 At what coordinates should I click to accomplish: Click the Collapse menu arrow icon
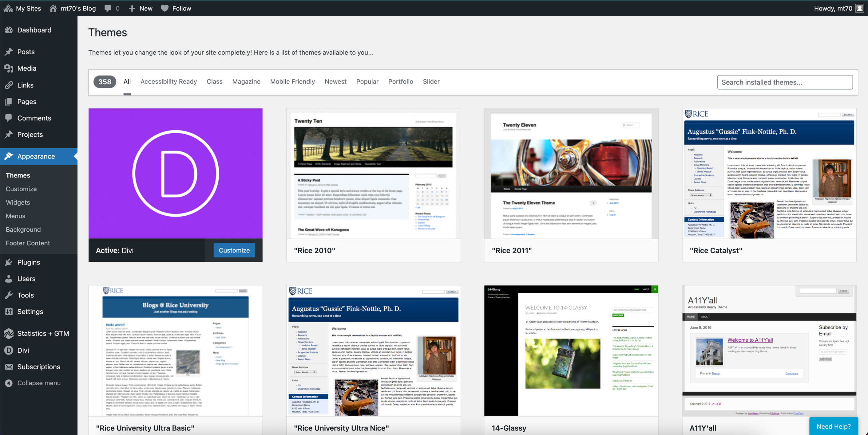(x=9, y=383)
